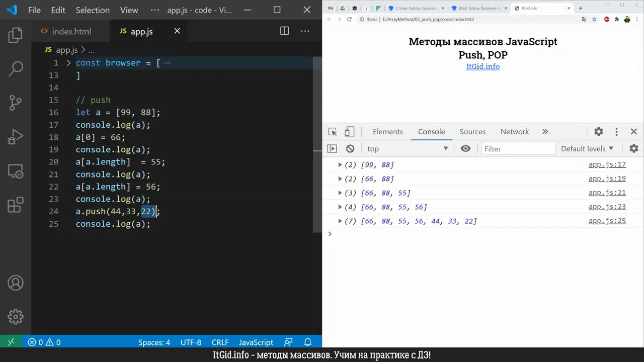The height and width of the screenshot is (362, 644).
Task: Change indentation via Spaces: 4 status item
Action: tap(154, 342)
